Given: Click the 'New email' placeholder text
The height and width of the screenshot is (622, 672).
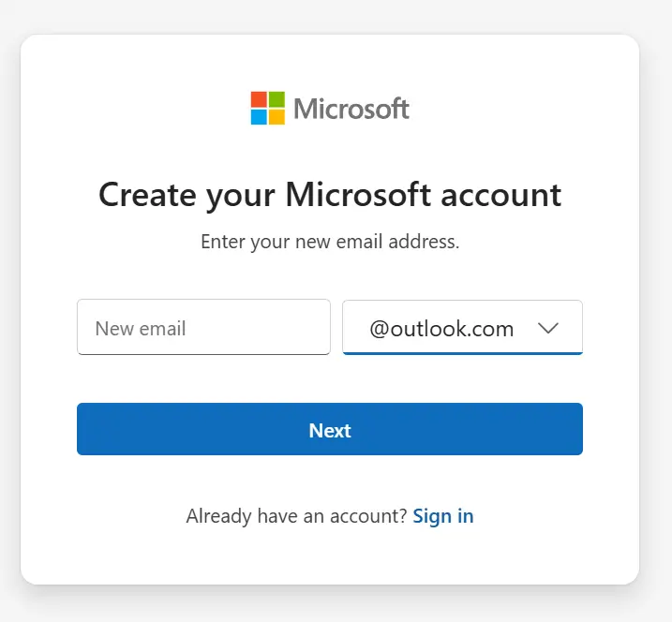Looking at the screenshot, I should click(x=141, y=329).
